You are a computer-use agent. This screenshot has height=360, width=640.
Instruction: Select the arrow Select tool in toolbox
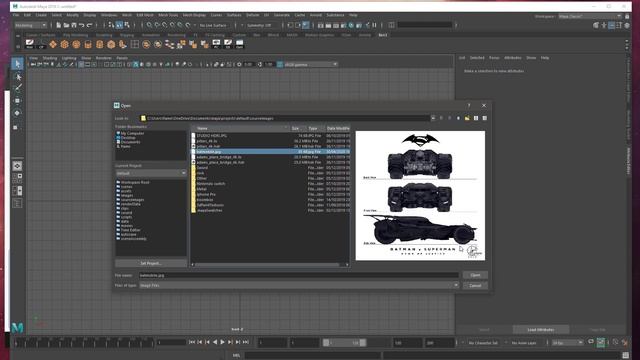click(x=17, y=64)
